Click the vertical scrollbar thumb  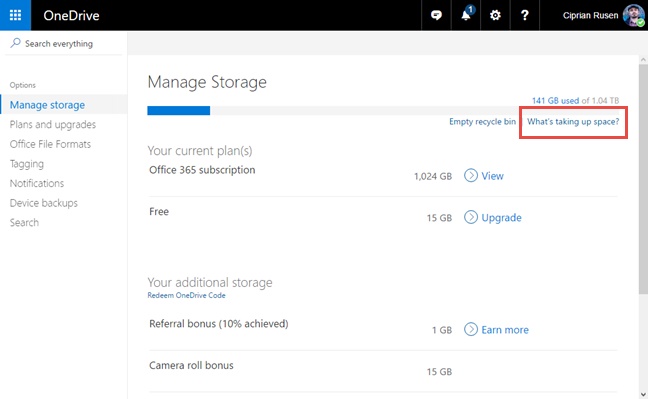[x=643, y=179]
